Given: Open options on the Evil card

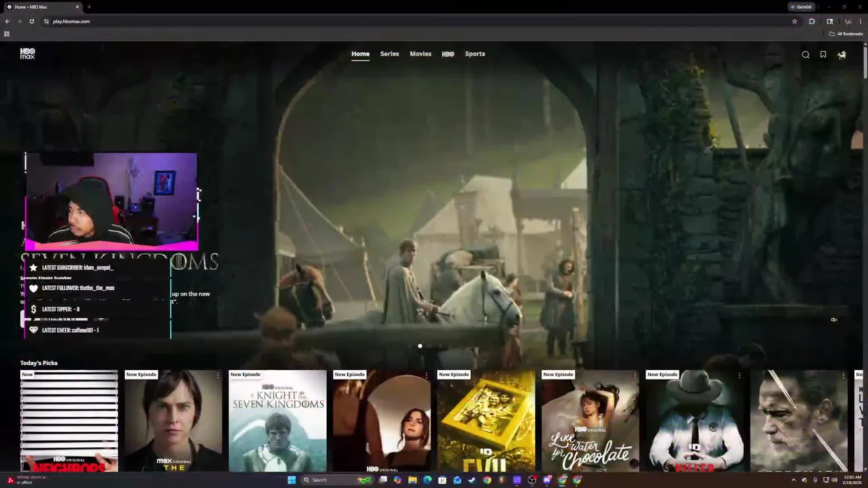Looking at the screenshot, I should click(531, 375).
